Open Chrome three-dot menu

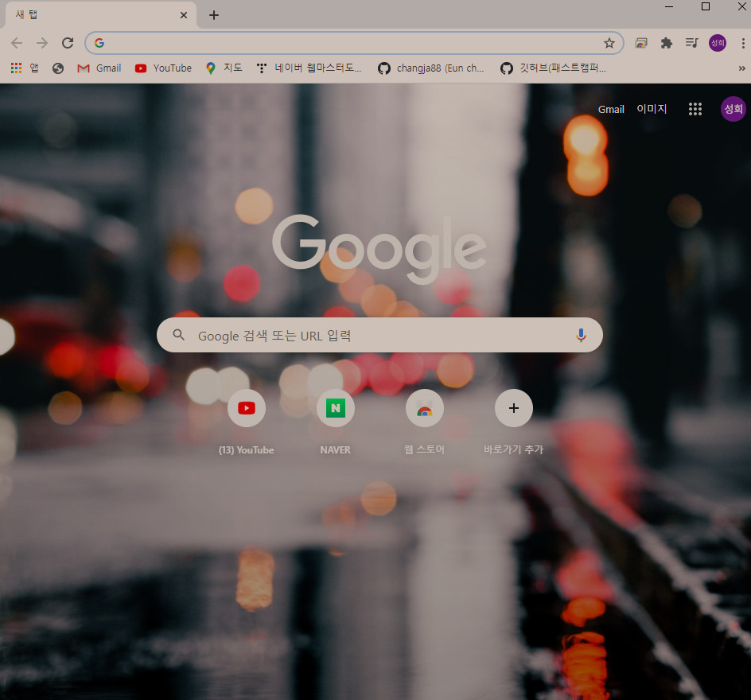point(743,43)
